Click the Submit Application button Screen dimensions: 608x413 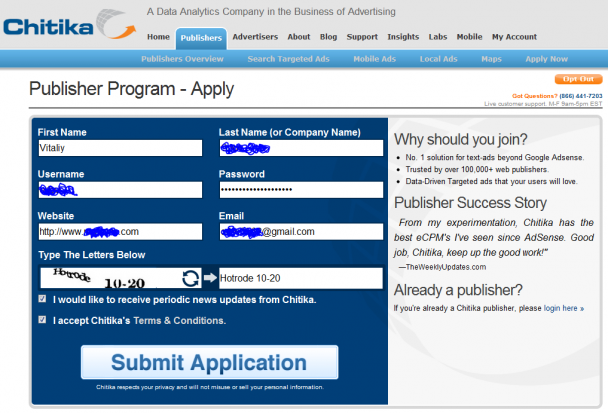click(x=209, y=362)
